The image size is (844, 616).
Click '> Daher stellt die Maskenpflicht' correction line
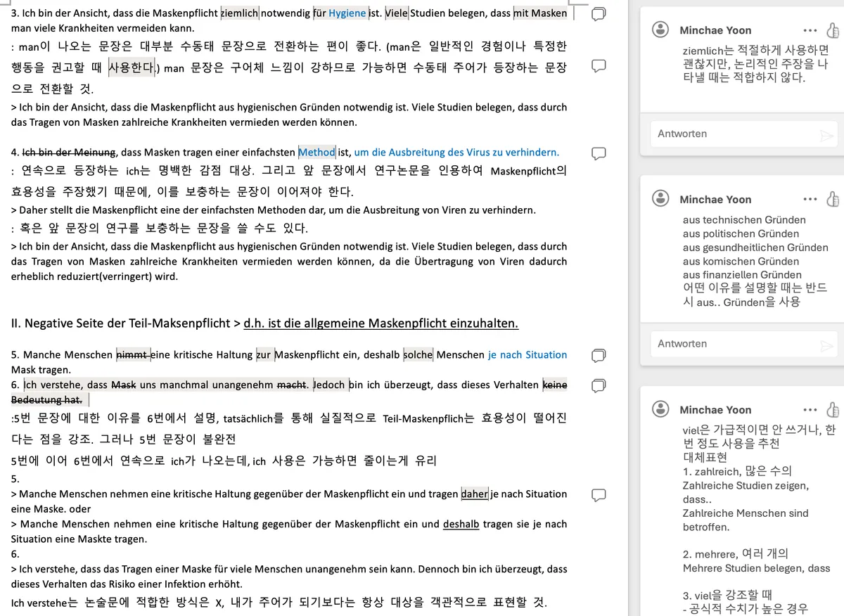click(x=274, y=210)
